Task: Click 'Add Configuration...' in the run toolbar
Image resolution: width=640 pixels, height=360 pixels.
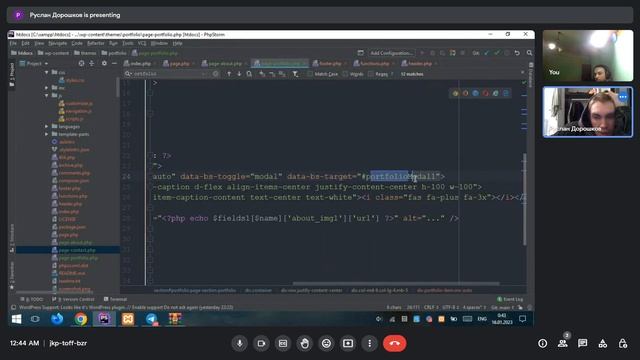Action: tap(391, 53)
